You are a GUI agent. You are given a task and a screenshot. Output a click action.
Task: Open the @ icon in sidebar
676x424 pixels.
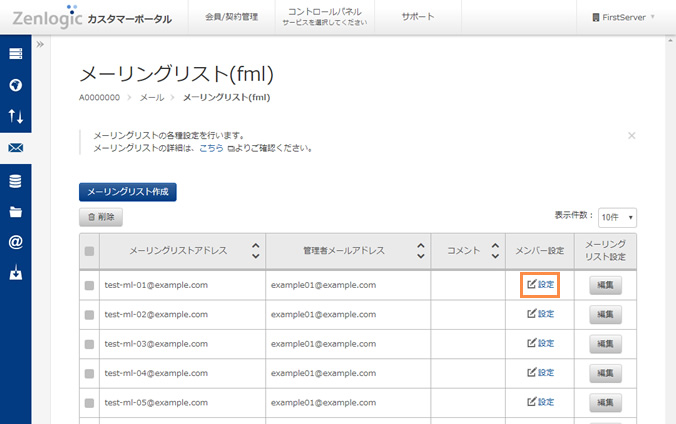coord(16,242)
